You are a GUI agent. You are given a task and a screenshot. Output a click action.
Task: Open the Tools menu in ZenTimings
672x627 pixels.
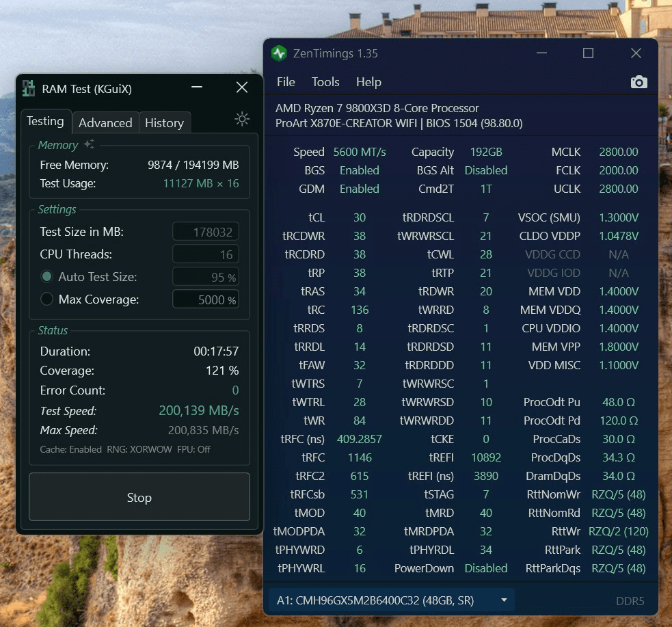(325, 82)
